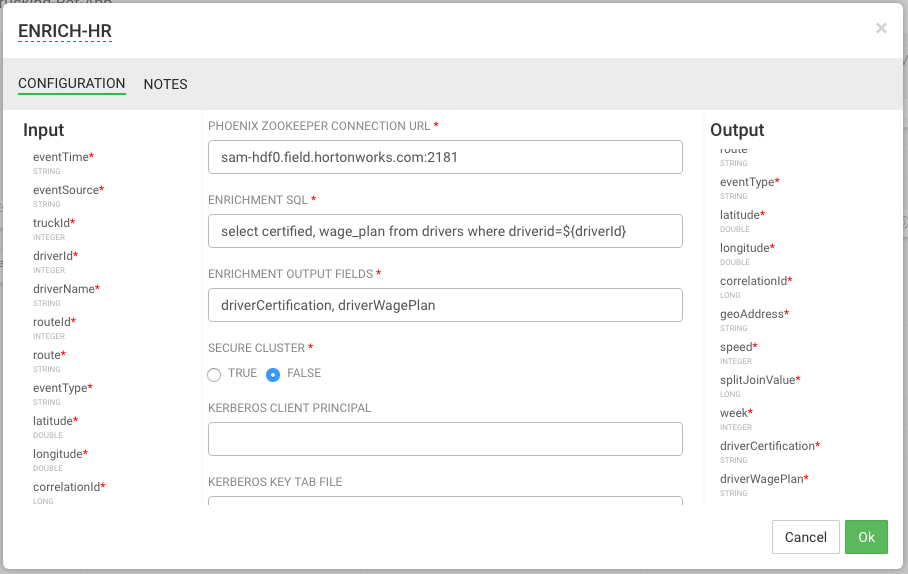
Task: Select the TRUE radio for Secure Cluster
Action: point(214,374)
